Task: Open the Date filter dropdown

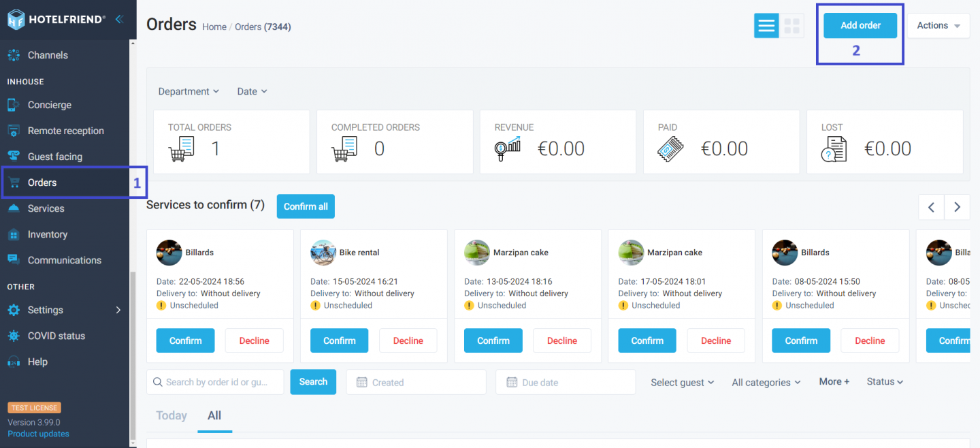Action: tap(252, 91)
